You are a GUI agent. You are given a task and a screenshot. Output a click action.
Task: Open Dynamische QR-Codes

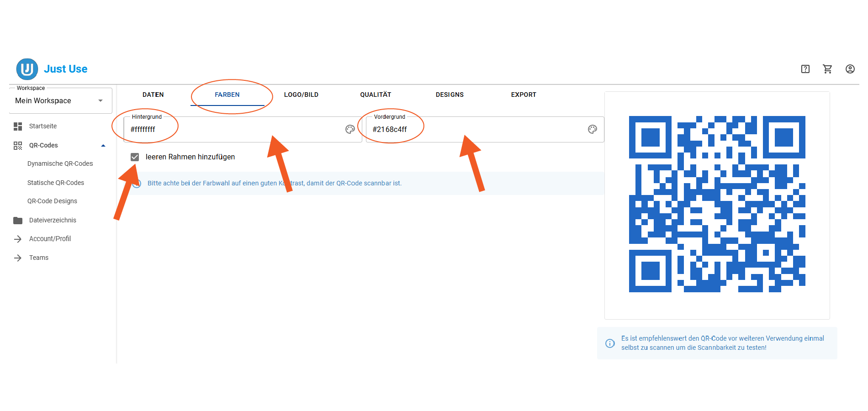60,163
